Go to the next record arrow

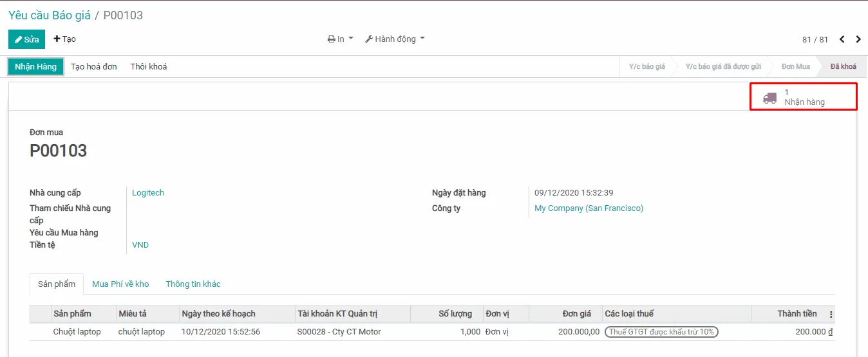tap(858, 39)
